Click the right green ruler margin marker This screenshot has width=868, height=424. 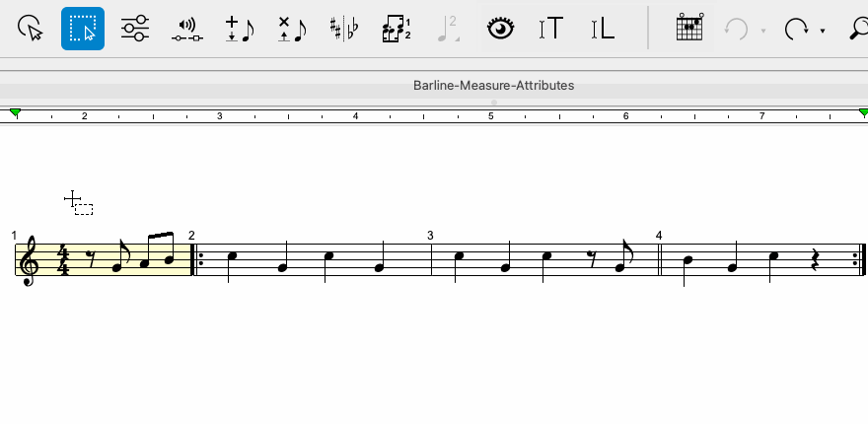863,113
